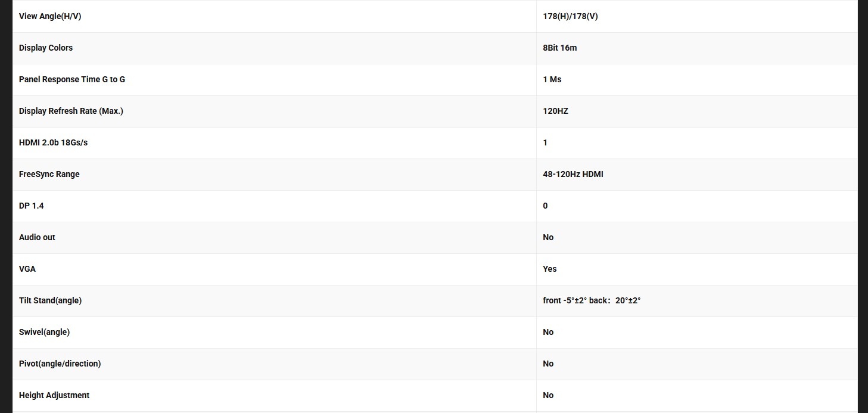Select the 8Bit 16m value
The height and width of the screenshot is (413, 868).
point(559,48)
